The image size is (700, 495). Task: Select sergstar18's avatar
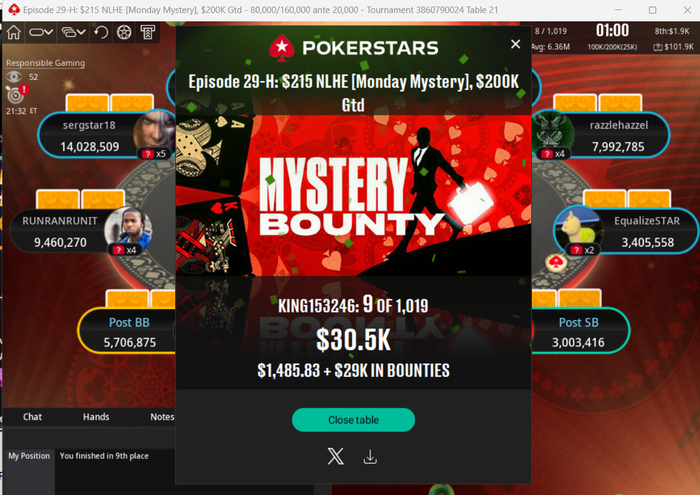tap(154, 132)
